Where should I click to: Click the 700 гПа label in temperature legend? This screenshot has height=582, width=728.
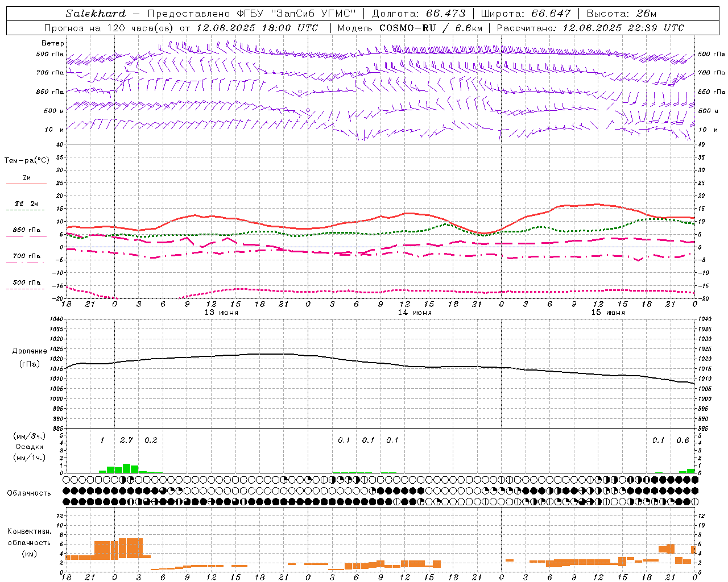[27, 256]
